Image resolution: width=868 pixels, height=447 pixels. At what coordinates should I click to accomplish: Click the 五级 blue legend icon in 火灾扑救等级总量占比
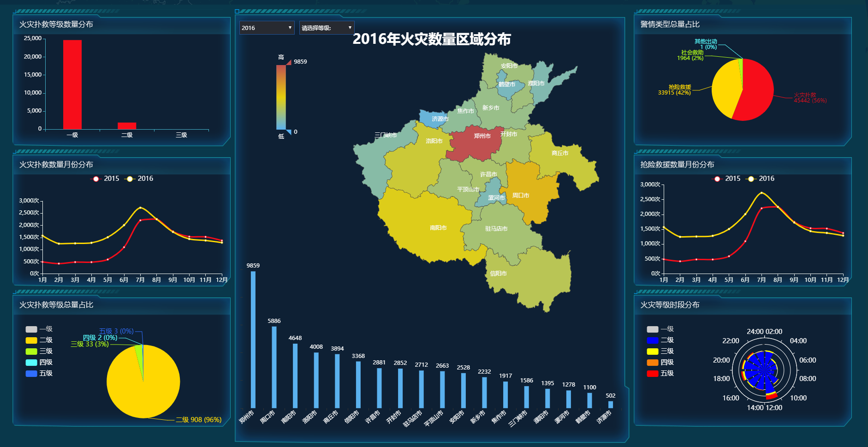pos(31,374)
